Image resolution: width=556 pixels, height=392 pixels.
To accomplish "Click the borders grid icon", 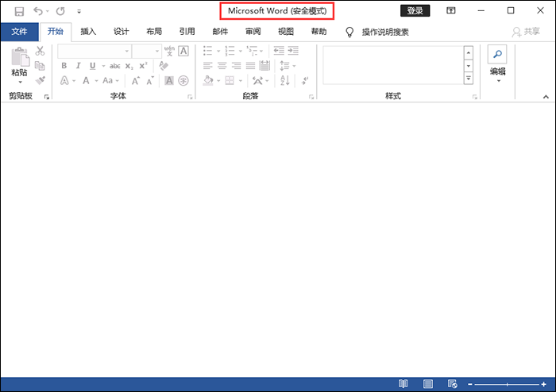I will [x=230, y=81].
